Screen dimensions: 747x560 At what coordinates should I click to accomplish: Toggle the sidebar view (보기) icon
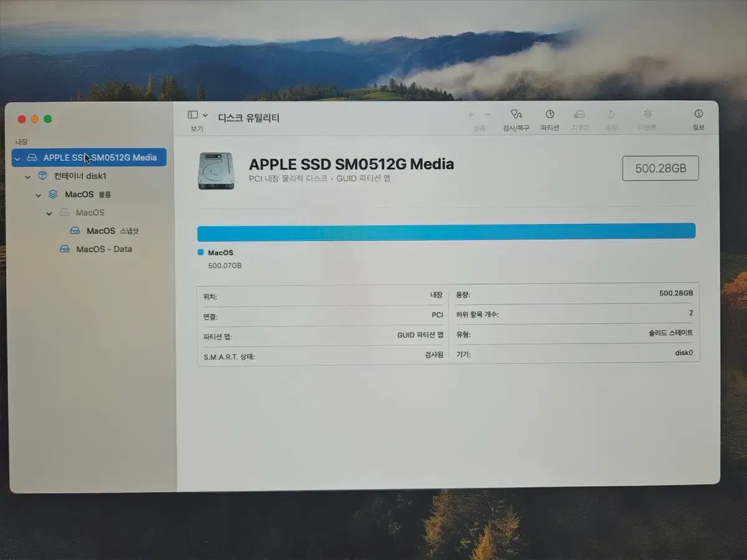(193, 115)
